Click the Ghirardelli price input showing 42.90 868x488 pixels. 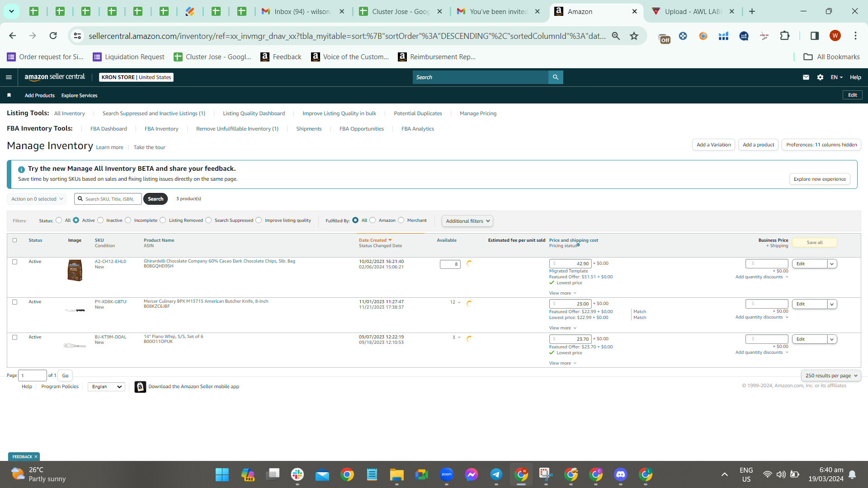[x=571, y=264]
